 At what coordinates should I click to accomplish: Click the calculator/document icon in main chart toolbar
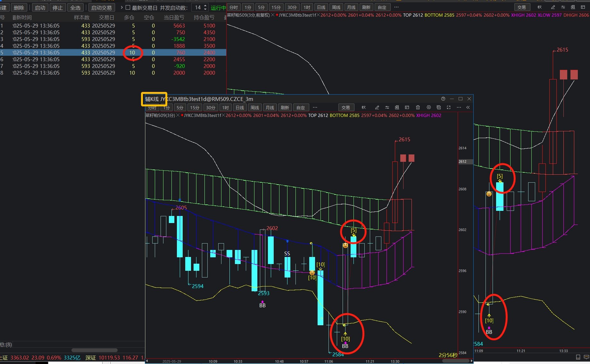coord(573,7)
